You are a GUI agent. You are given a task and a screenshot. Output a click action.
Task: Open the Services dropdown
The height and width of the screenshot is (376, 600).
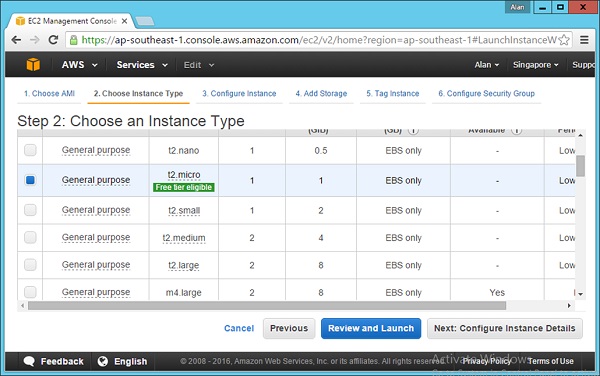(x=142, y=65)
